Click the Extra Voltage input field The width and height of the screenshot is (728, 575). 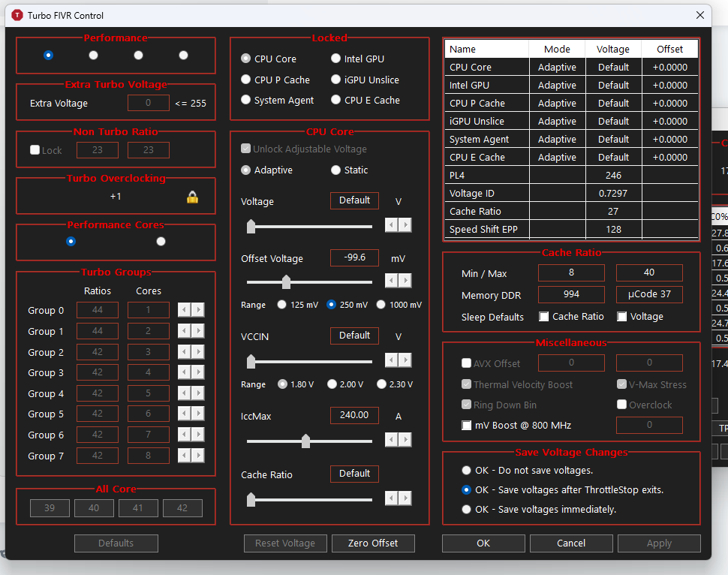pos(148,103)
